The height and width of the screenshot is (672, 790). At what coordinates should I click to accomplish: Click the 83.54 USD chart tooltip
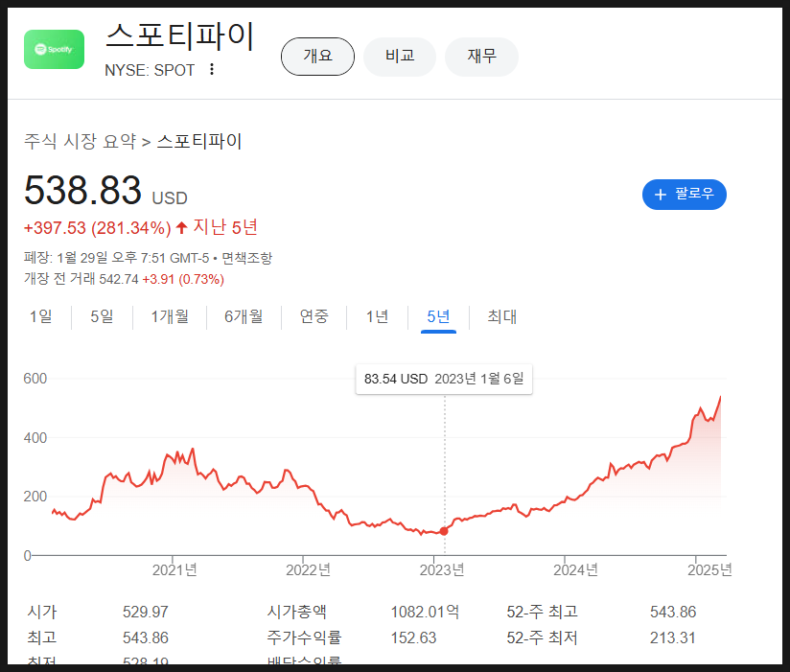(x=444, y=379)
